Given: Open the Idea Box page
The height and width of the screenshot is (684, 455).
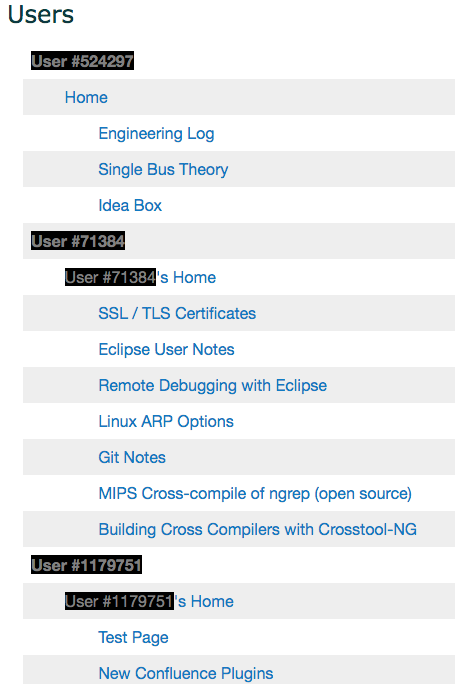Looking at the screenshot, I should point(130,205).
